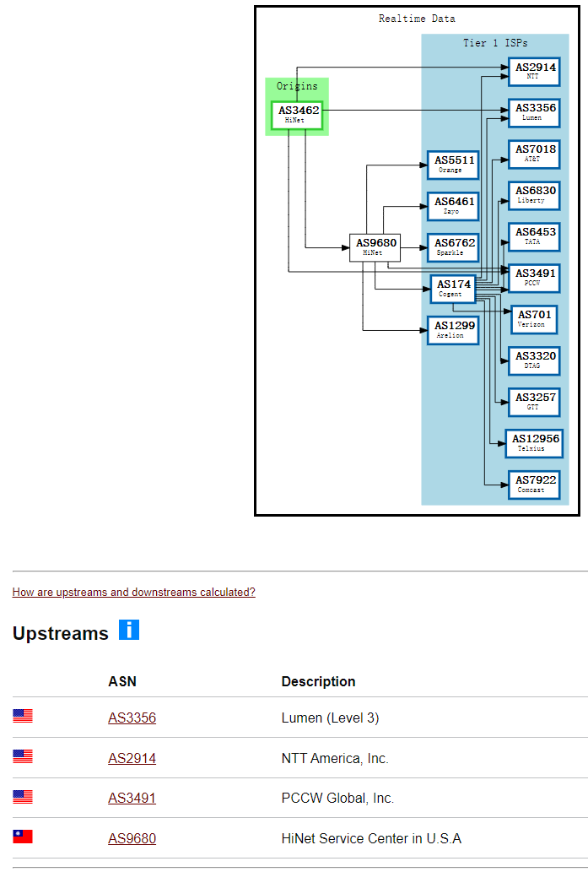Click the AS701 Verizon graph node
Image resolution: width=588 pixels, height=872 pixels.
pos(534,319)
